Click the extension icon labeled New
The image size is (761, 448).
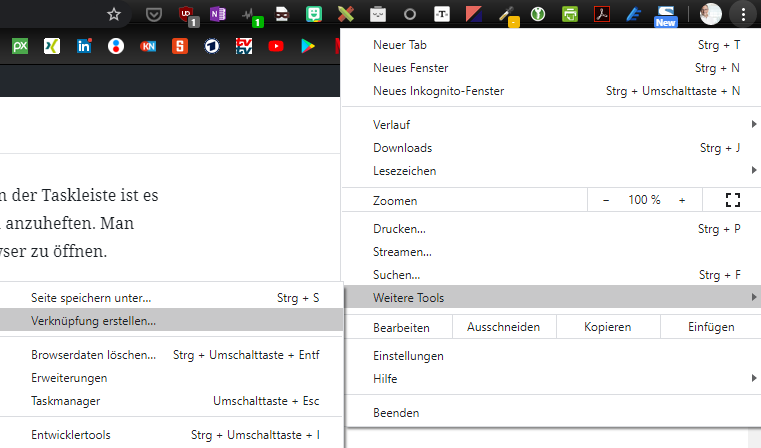[x=665, y=16]
